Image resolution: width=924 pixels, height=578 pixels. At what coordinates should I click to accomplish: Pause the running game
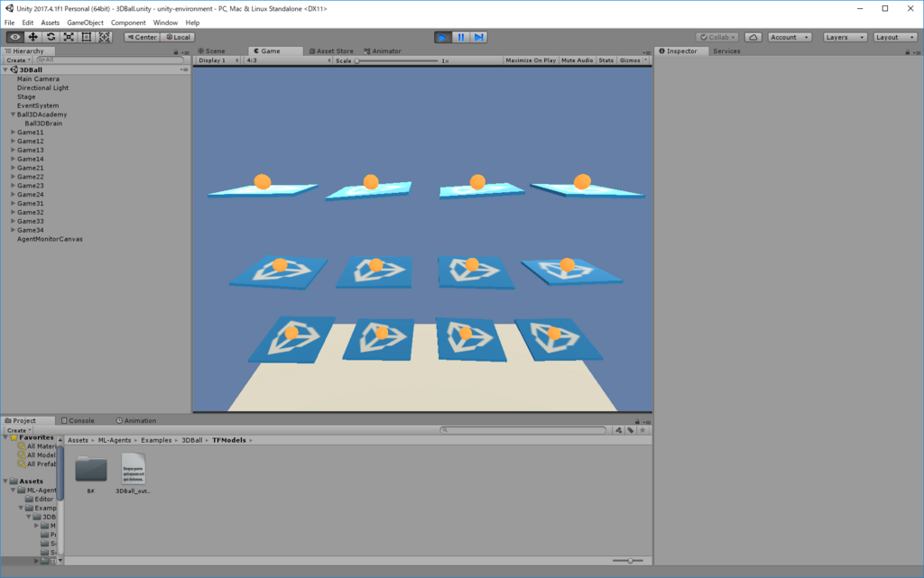pyautogui.click(x=461, y=37)
